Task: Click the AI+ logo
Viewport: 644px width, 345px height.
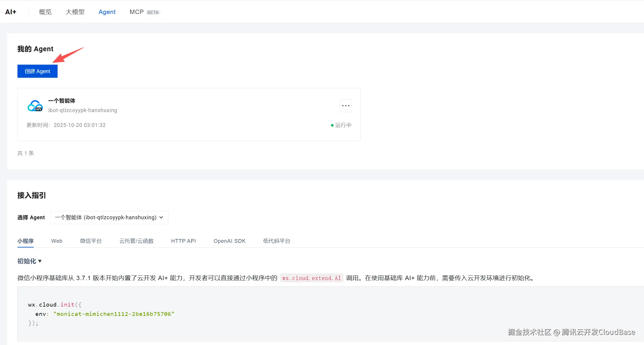Action: coord(11,12)
